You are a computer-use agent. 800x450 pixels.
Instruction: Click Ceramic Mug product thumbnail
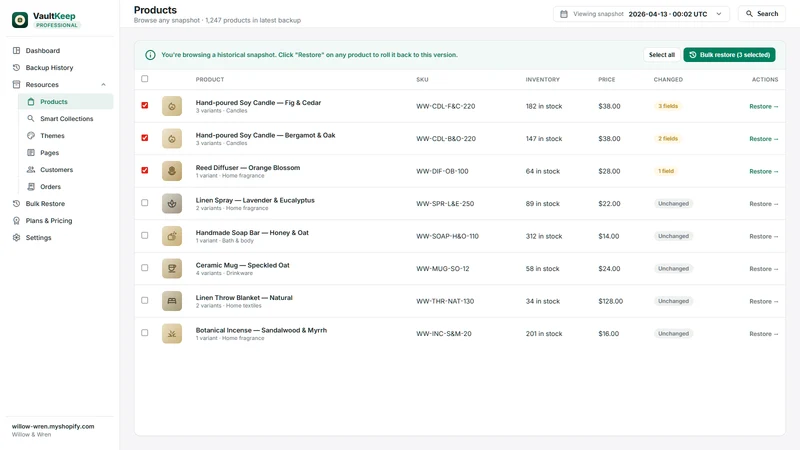172,268
